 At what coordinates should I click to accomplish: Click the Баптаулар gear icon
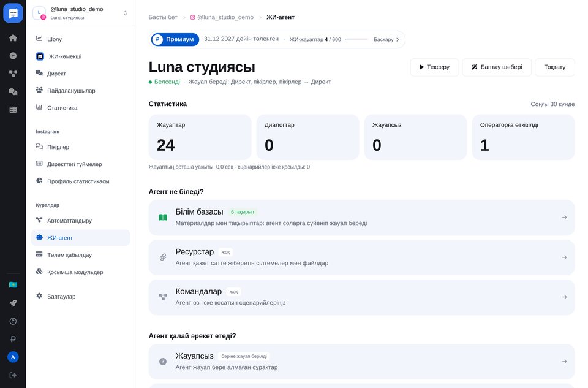point(39,296)
